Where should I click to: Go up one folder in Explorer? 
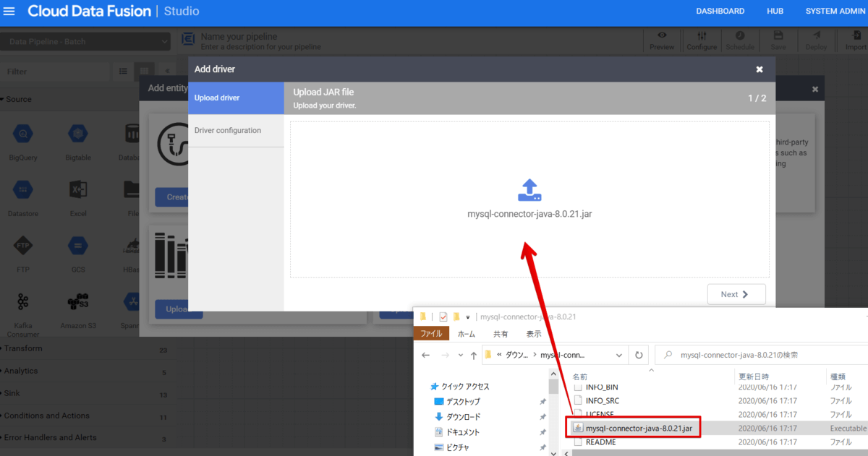473,355
